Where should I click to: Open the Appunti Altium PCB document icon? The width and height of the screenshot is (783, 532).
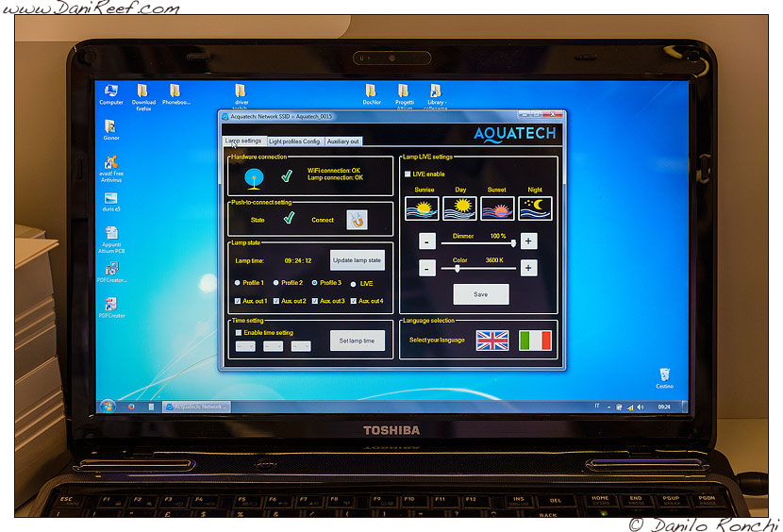[x=111, y=240]
